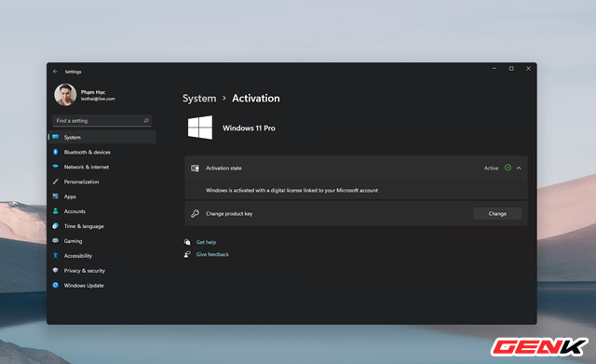Click the Give feedback person icon
The height and width of the screenshot is (364, 596).
(187, 254)
